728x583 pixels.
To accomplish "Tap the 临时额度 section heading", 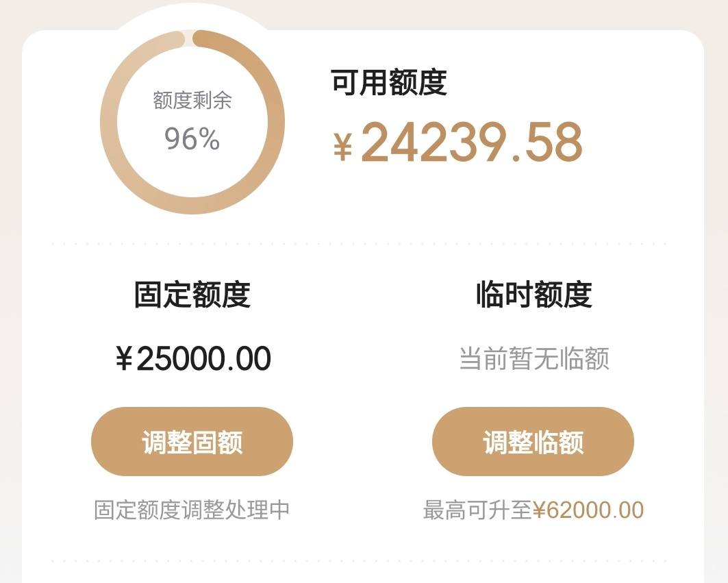I will (x=534, y=295).
